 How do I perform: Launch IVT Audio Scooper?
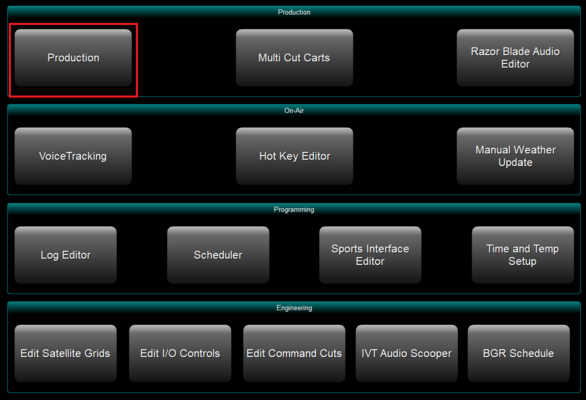point(407,353)
